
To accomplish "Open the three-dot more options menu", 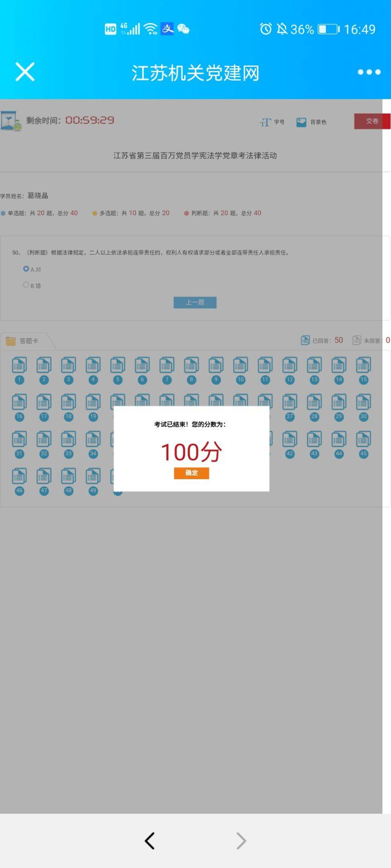I will (369, 72).
